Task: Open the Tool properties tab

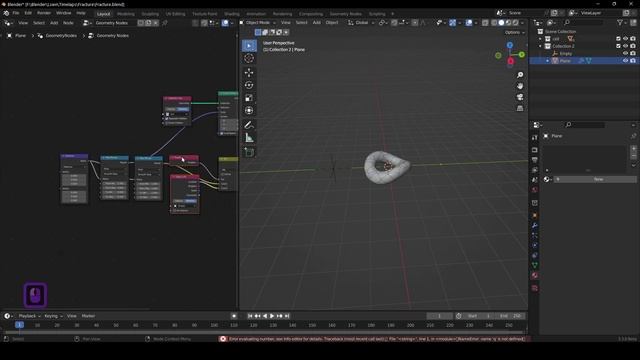Action: point(535,138)
